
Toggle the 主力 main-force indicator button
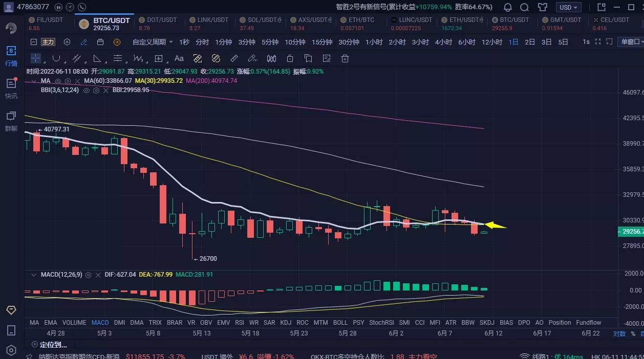(48, 42)
